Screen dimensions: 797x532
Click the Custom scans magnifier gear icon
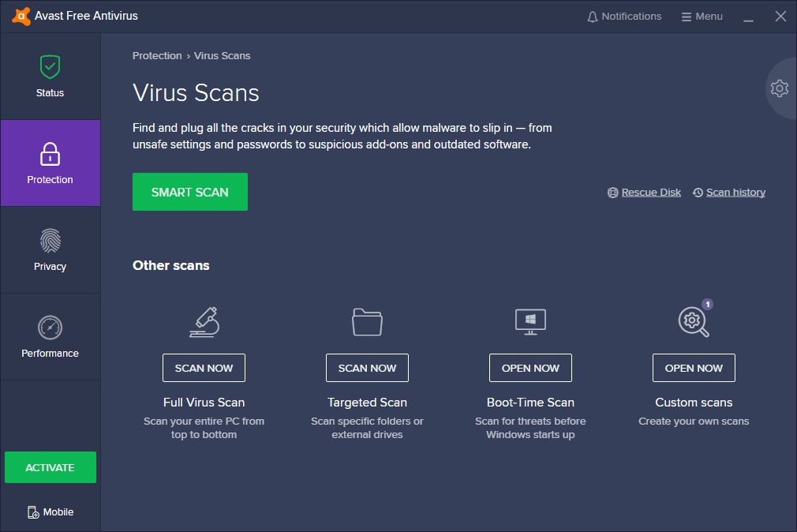tap(693, 321)
